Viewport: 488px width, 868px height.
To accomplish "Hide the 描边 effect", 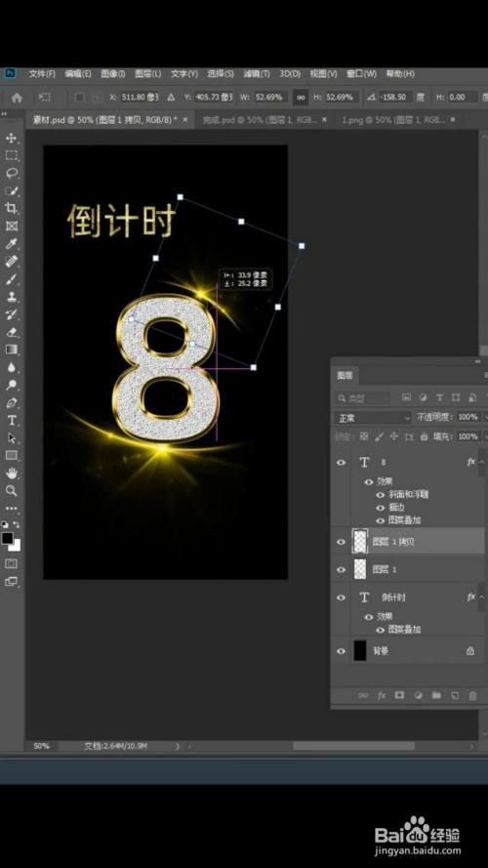I will (x=380, y=508).
